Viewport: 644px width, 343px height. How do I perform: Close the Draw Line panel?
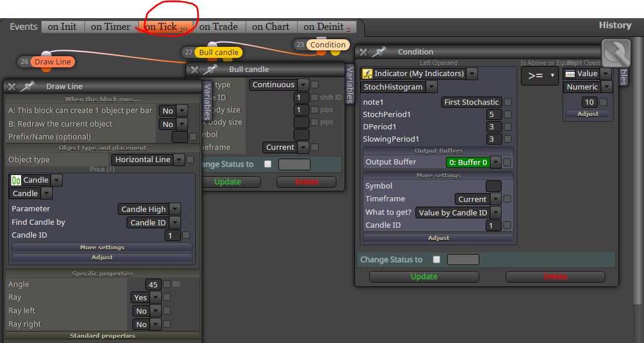click(x=12, y=87)
